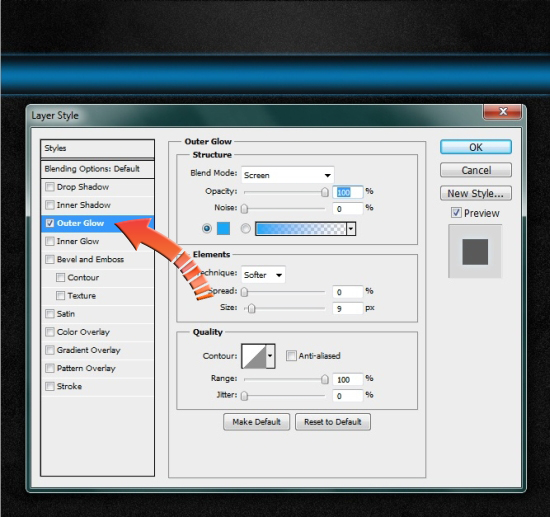This screenshot has height=517, width=550.
Task: Select the solid color radio button
Action: (207, 229)
